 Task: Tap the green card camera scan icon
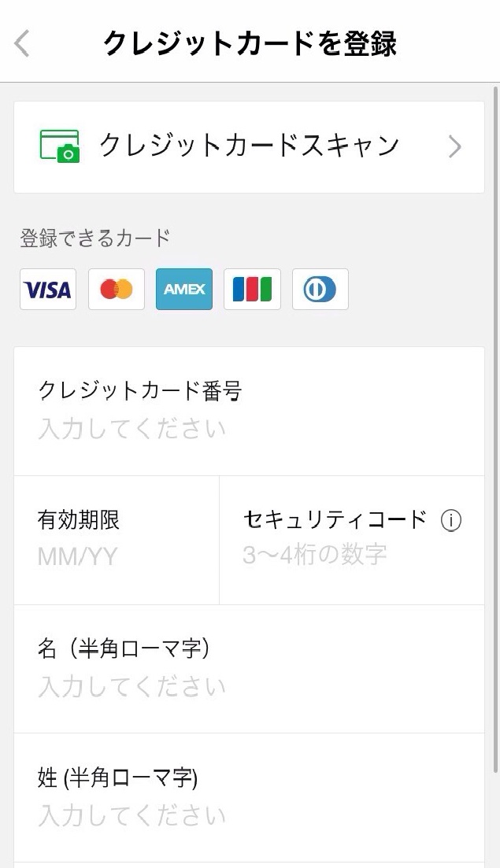coord(60,146)
